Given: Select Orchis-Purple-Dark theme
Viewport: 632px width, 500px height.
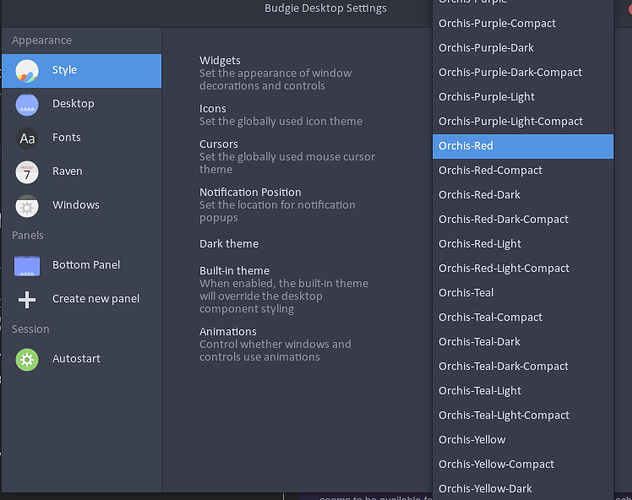Looking at the screenshot, I should click(523, 48).
